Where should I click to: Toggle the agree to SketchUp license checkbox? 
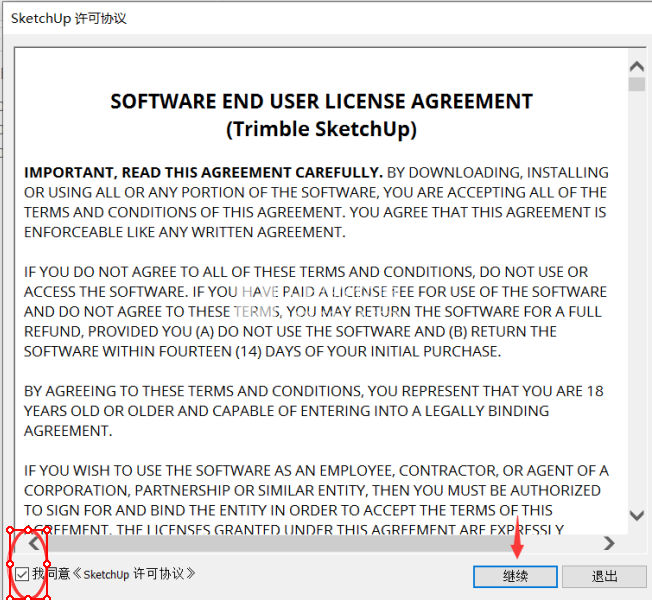(22, 574)
